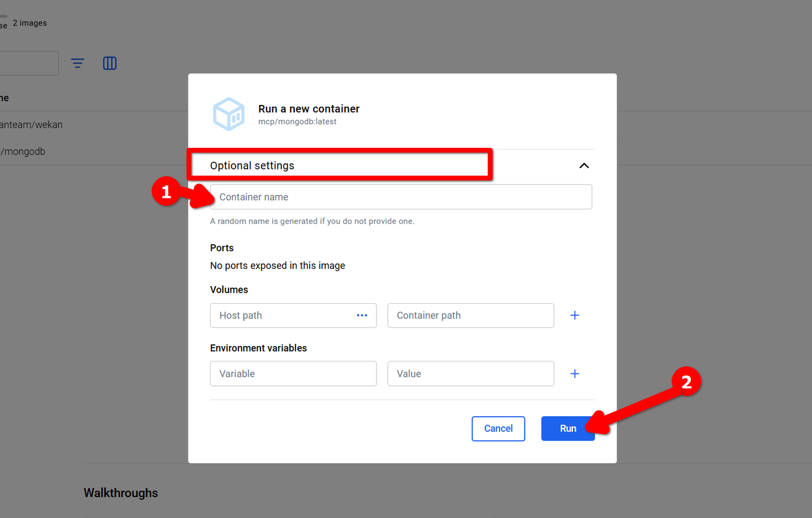
Task: Click 'No ports exposed in this image' text
Action: pyautogui.click(x=278, y=266)
